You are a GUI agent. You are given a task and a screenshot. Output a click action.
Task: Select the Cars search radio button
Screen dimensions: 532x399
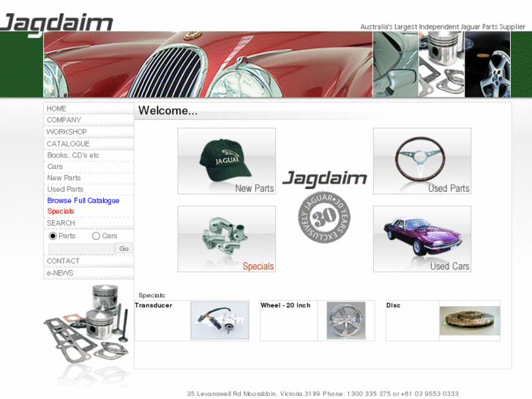[x=96, y=236]
